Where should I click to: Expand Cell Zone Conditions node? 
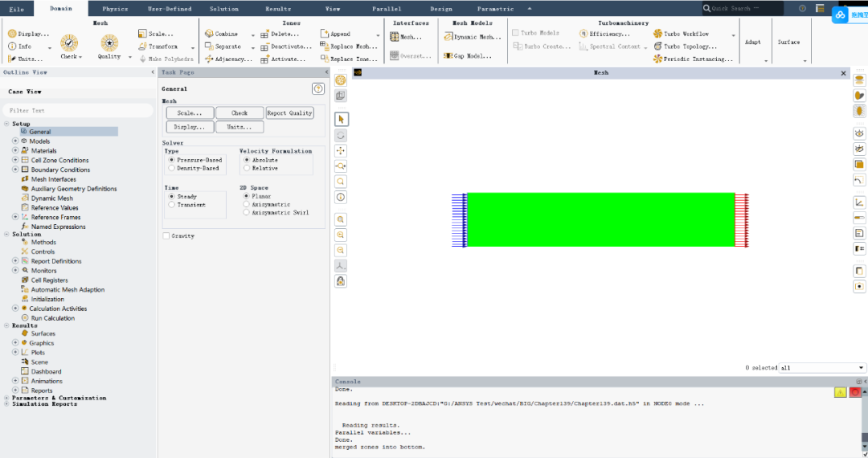point(15,160)
